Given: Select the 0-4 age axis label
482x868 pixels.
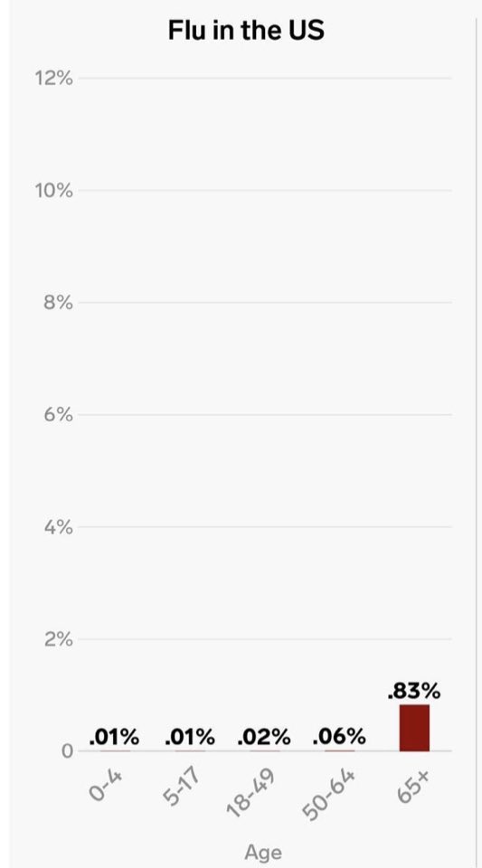Looking at the screenshot, I should point(105,785).
